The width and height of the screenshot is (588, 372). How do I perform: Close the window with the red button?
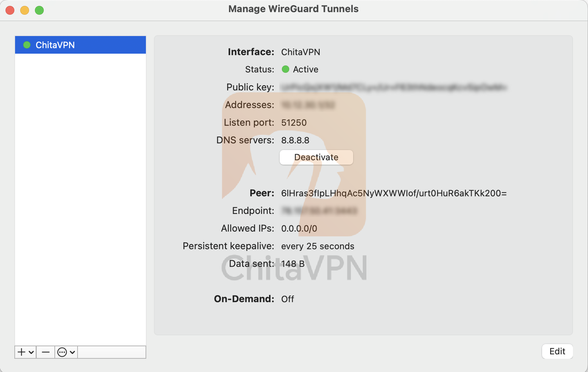coord(10,10)
